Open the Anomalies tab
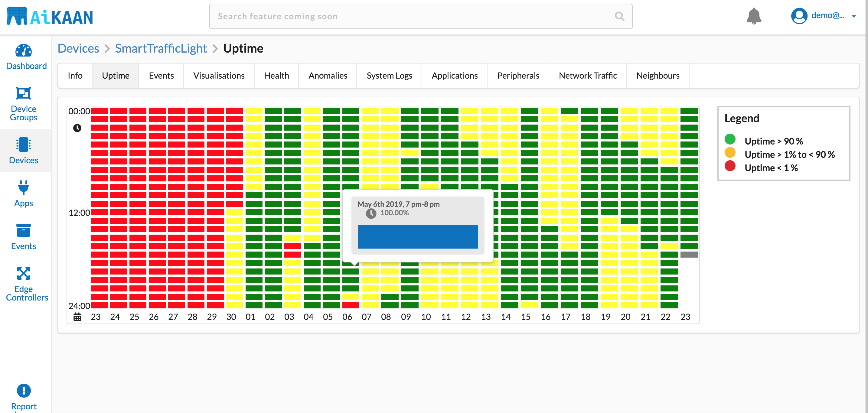The width and height of the screenshot is (868, 413). pyautogui.click(x=328, y=76)
